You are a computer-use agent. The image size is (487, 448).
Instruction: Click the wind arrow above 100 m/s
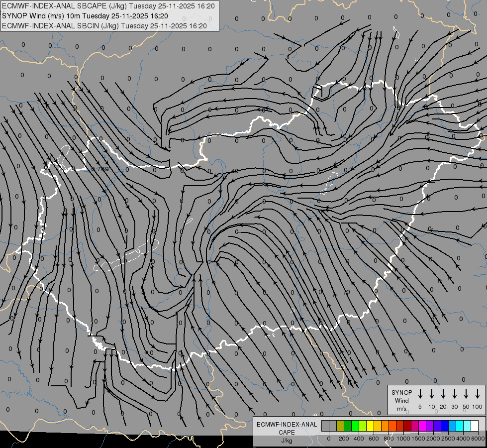click(478, 394)
